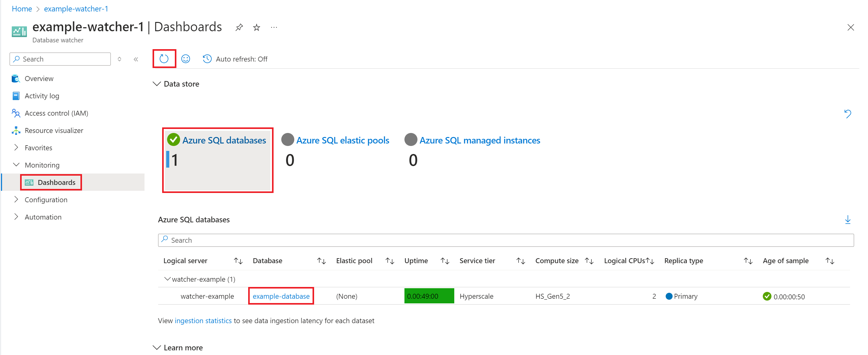
Task: Select the Azure SQL databases tile
Action: [x=218, y=160]
